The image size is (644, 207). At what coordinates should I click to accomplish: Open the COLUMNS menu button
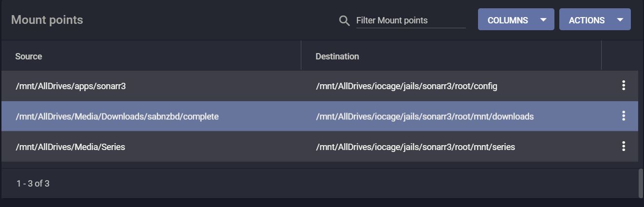516,19
